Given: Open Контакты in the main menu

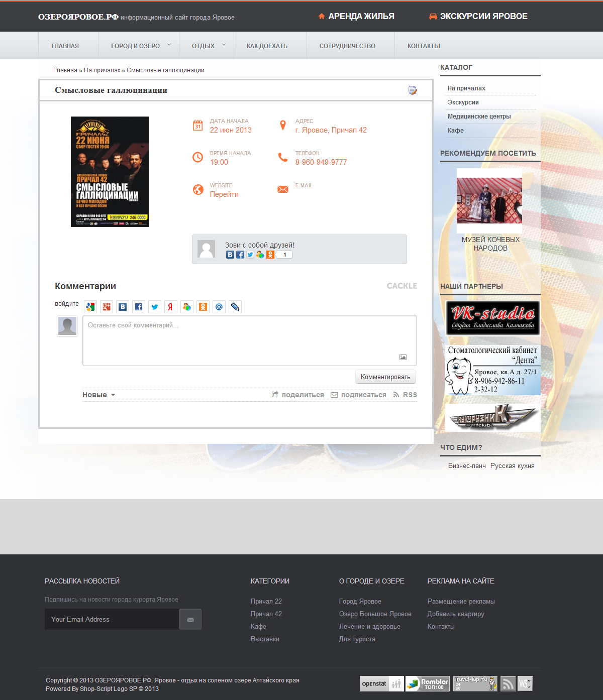Looking at the screenshot, I should [424, 46].
